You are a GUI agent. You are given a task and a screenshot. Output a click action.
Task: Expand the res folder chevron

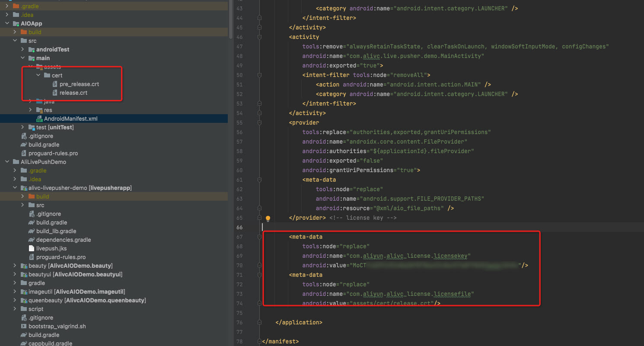tap(31, 110)
